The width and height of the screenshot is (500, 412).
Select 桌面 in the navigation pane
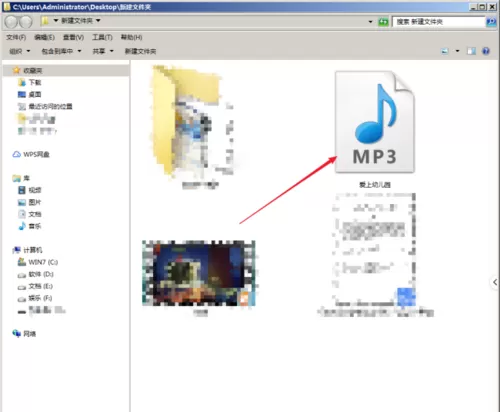35,94
